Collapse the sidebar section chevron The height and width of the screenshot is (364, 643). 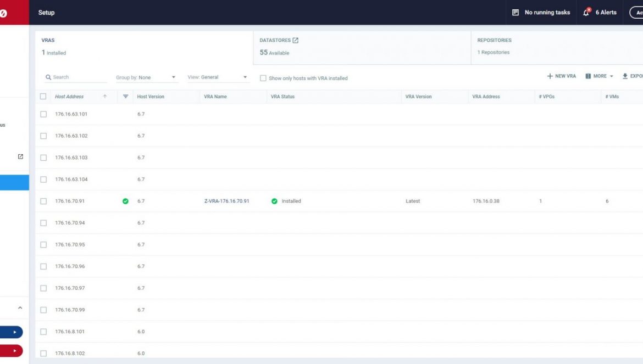[20, 307]
